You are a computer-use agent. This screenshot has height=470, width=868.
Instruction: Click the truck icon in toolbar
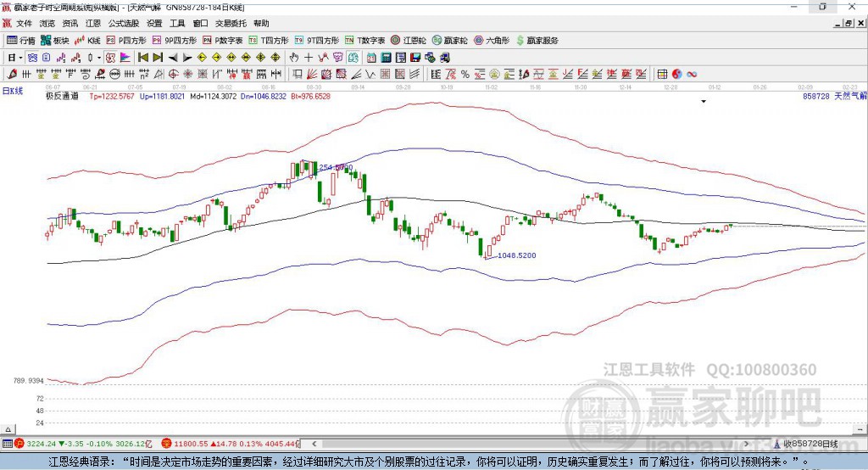445,58
